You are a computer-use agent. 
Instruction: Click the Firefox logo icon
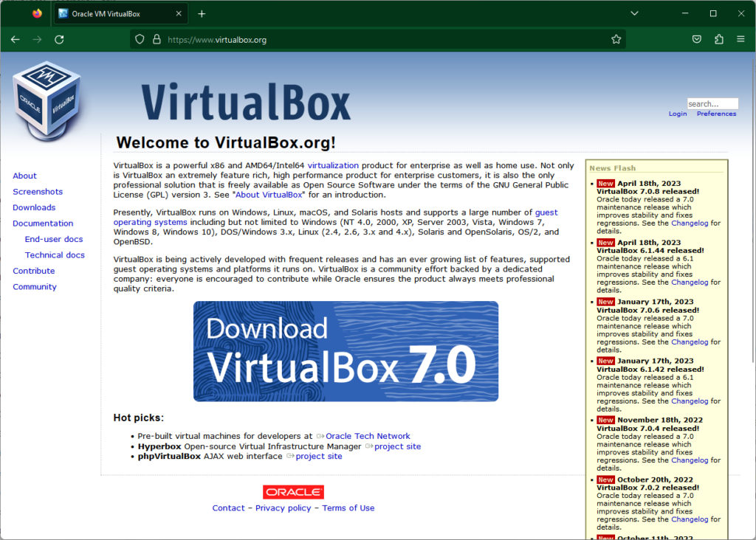[x=37, y=13]
